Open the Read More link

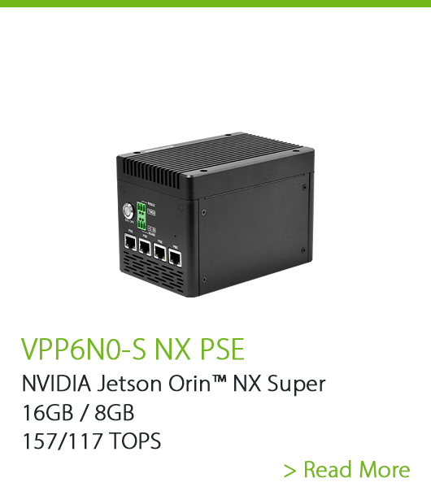(x=346, y=470)
